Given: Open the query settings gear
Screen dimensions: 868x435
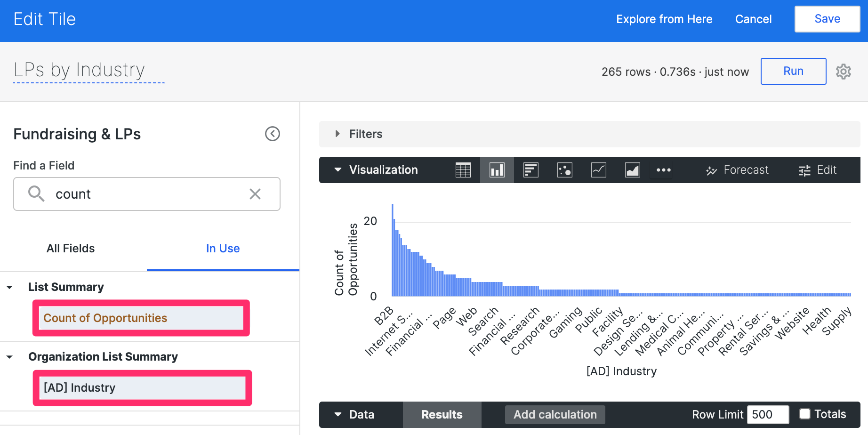Looking at the screenshot, I should (x=844, y=71).
